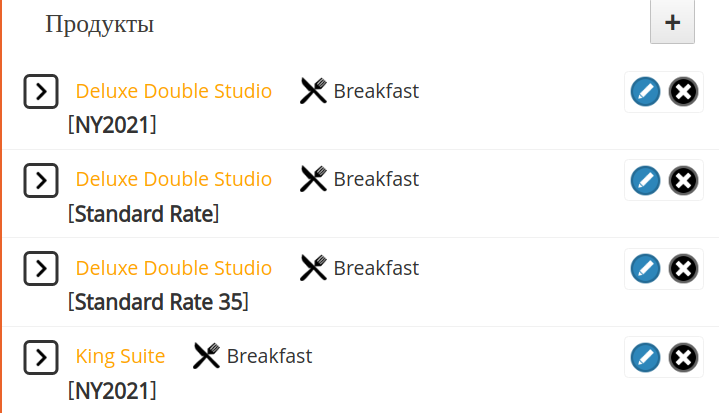Open Deluxe Double Studio link above Standard Rate 35

(x=174, y=268)
